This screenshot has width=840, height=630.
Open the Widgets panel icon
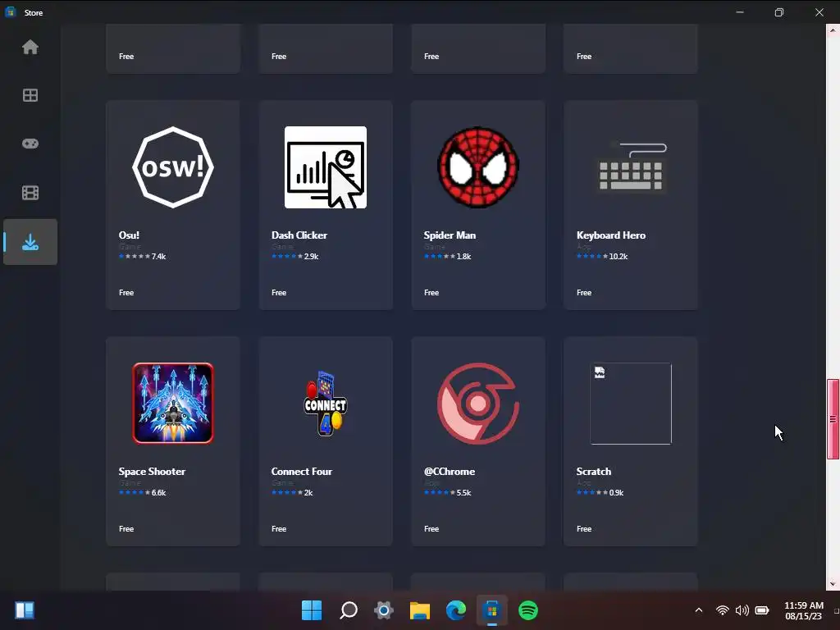[25, 610]
